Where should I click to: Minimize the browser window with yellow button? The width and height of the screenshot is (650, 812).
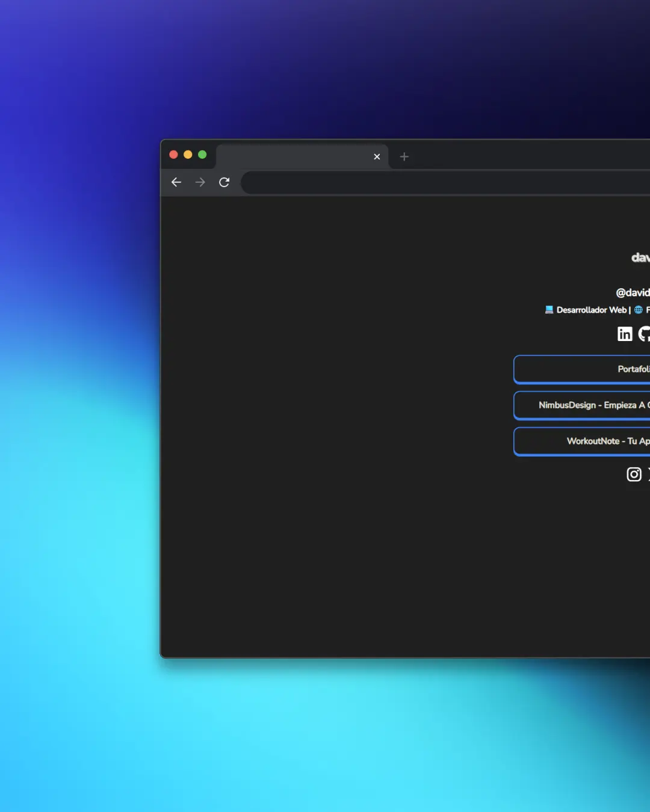188,155
